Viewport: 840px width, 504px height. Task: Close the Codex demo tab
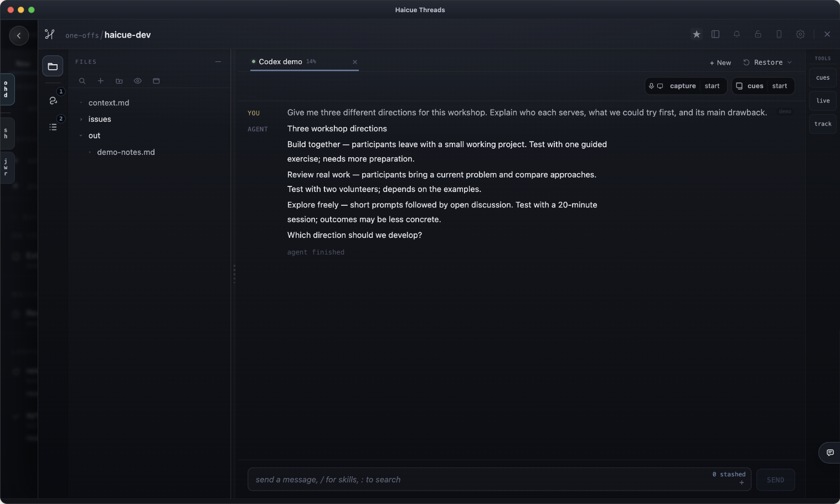355,62
